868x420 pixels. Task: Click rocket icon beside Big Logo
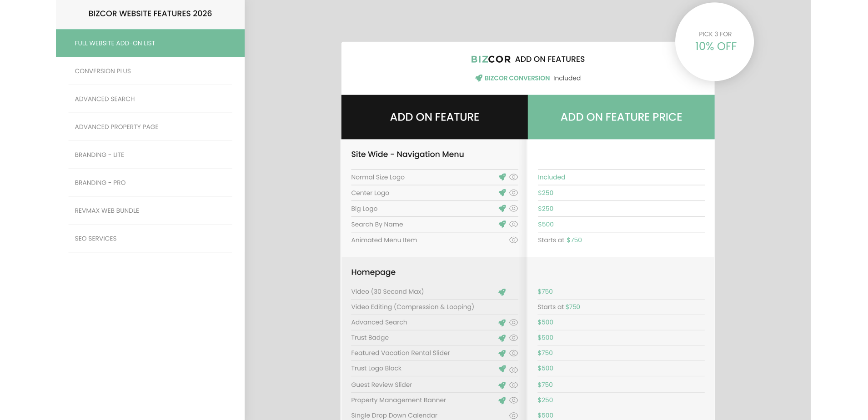coord(502,209)
